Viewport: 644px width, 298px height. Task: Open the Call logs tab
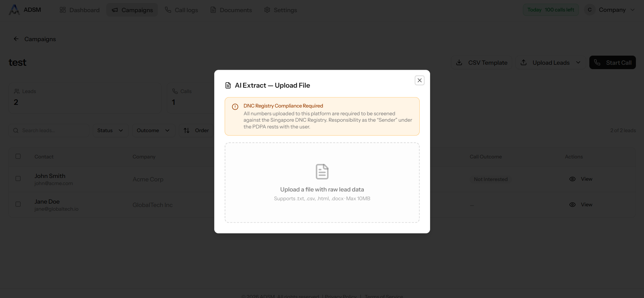181,10
